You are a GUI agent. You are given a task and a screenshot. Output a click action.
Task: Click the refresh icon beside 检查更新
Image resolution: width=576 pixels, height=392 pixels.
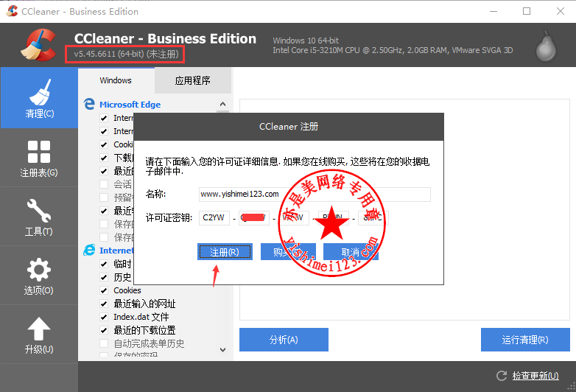point(502,376)
